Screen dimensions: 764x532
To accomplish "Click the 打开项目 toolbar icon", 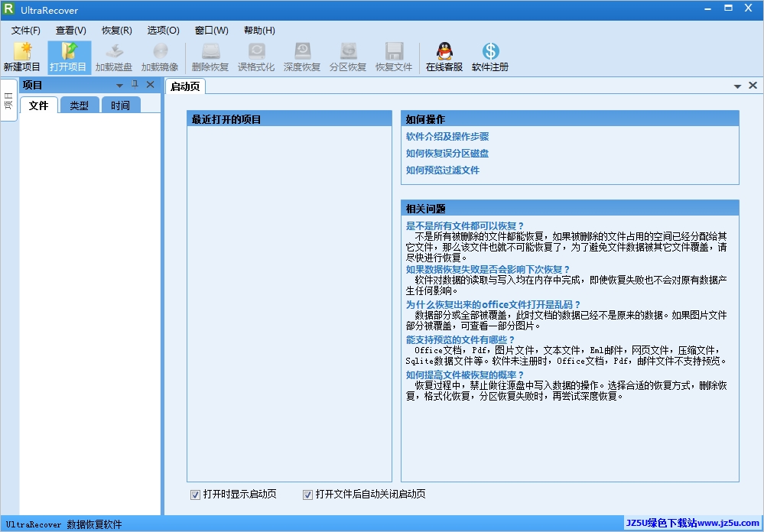I will pos(69,57).
